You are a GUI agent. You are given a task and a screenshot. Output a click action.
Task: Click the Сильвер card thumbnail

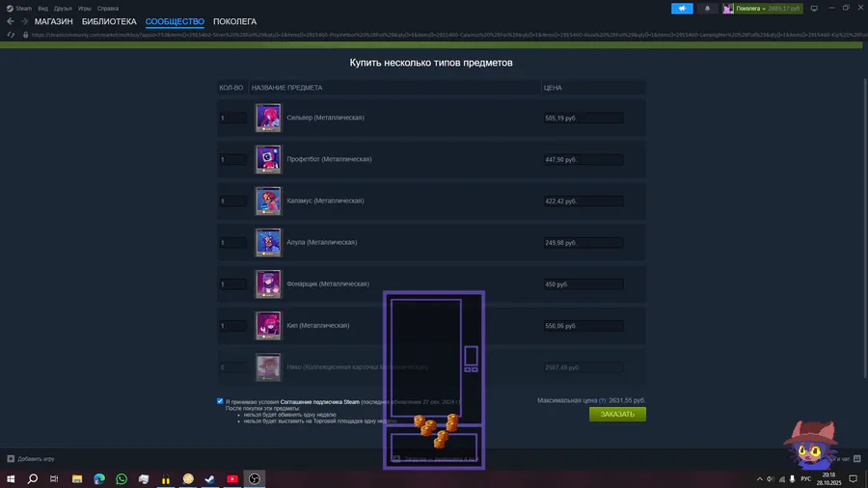[x=268, y=118]
